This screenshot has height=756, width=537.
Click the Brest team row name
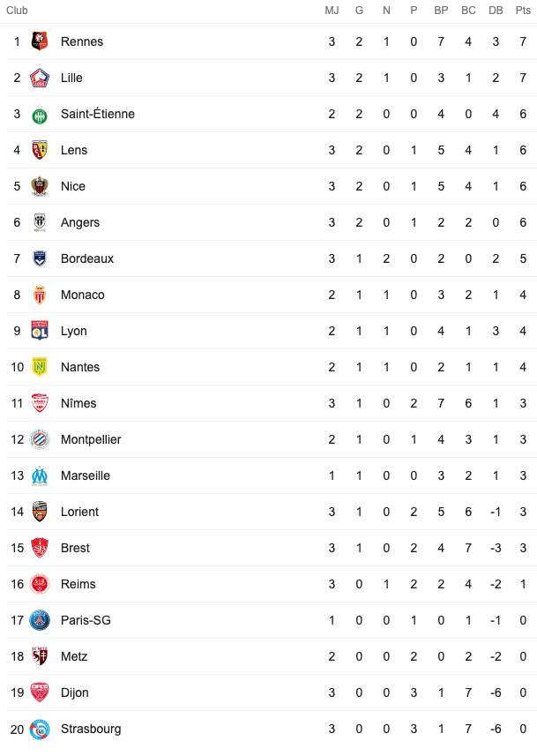click(x=75, y=548)
